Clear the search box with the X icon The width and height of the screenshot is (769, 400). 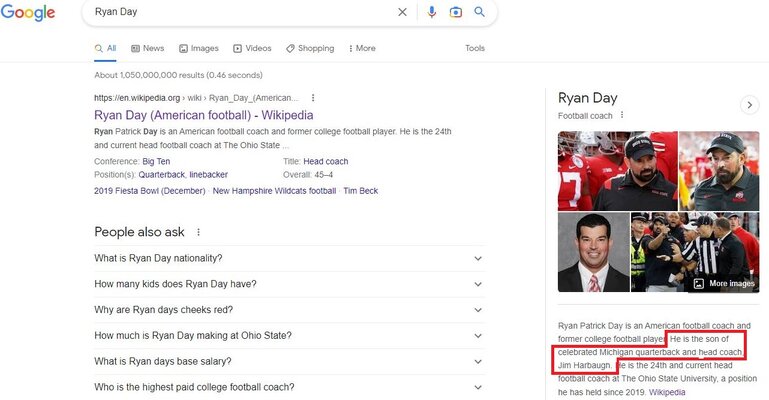[x=402, y=12]
